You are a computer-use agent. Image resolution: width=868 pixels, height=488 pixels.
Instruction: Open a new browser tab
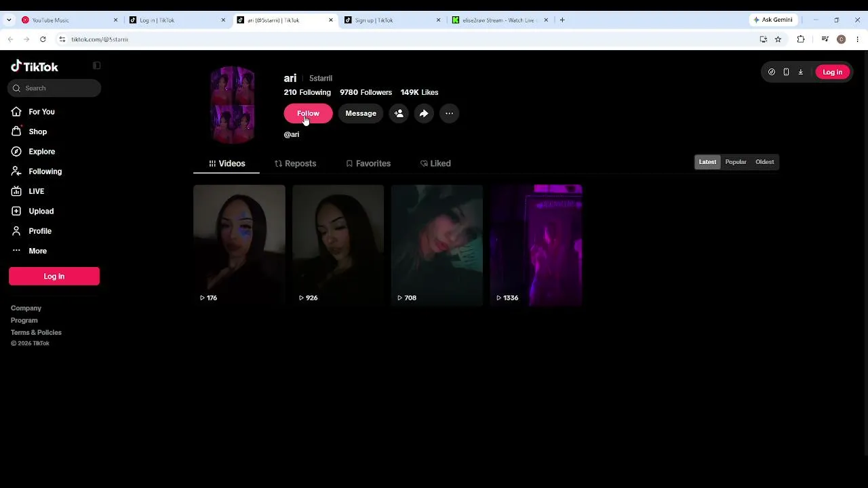click(562, 20)
